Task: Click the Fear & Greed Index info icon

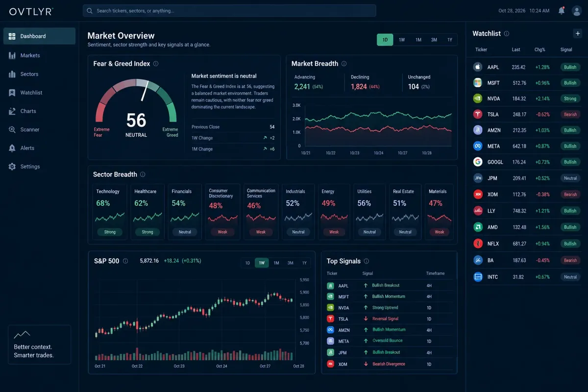Action: coord(156,64)
